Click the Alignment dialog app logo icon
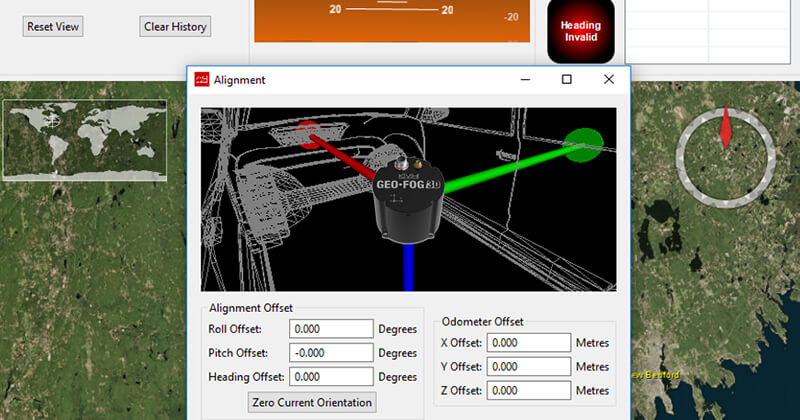This screenshot has width=800, height=420. tap(201, 80)
